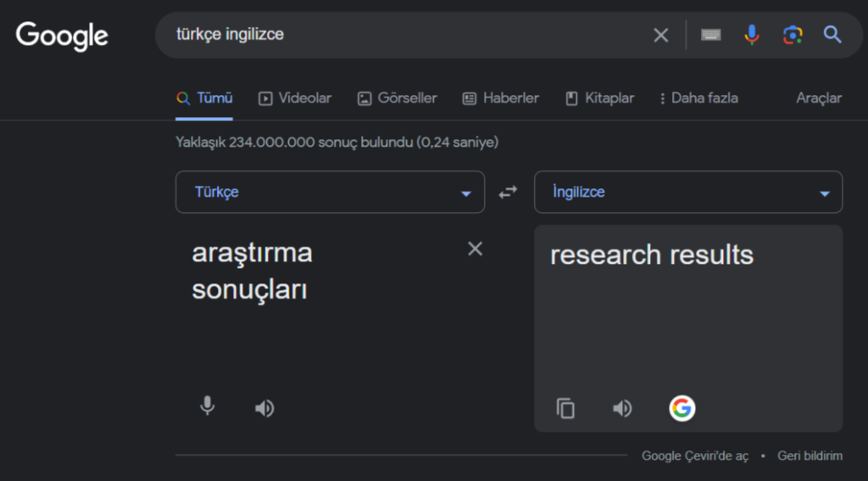Swap the source and target languages
This screenshot has width=868, height=481.
click(x=508, y=193)
